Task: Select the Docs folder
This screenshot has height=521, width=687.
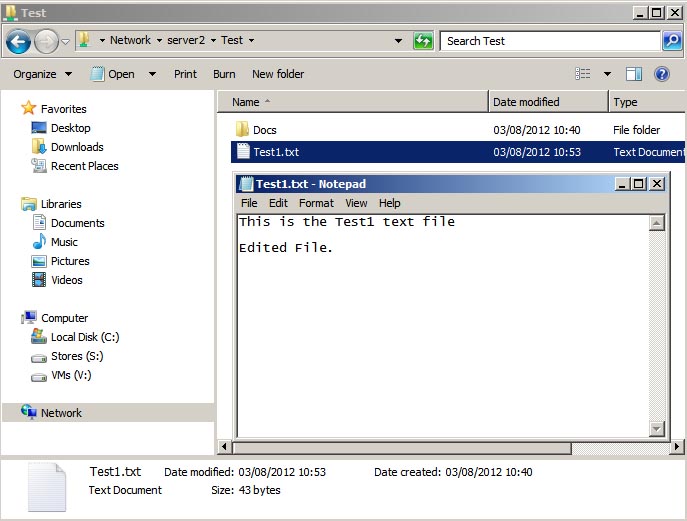Action: (265, 130)
